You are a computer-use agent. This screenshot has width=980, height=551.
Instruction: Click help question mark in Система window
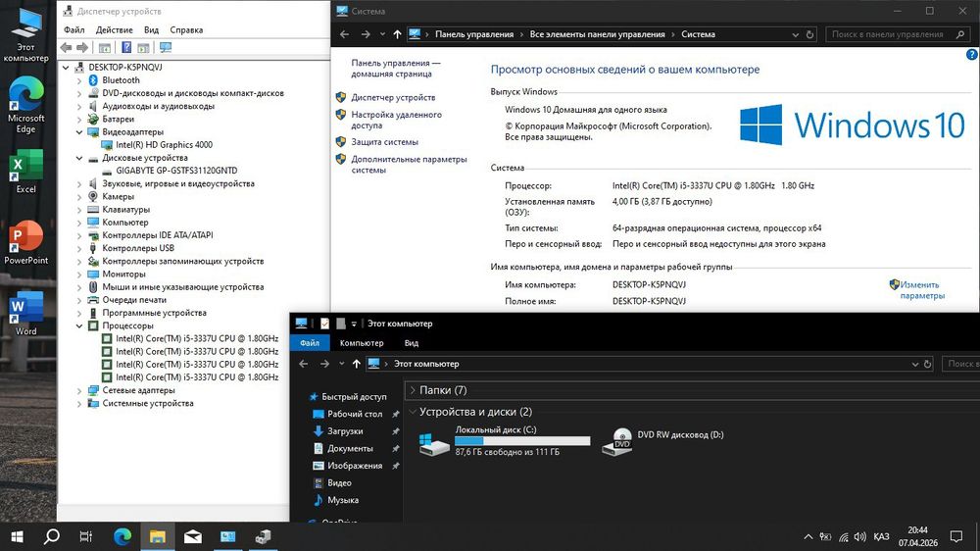972,54
